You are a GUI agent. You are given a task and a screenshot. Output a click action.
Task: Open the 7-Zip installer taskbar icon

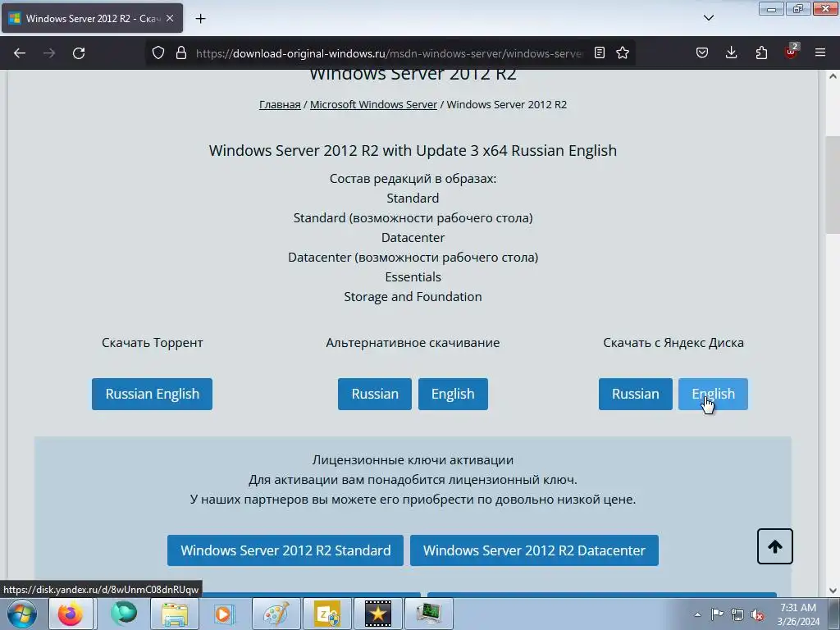[x=326, y=614]
